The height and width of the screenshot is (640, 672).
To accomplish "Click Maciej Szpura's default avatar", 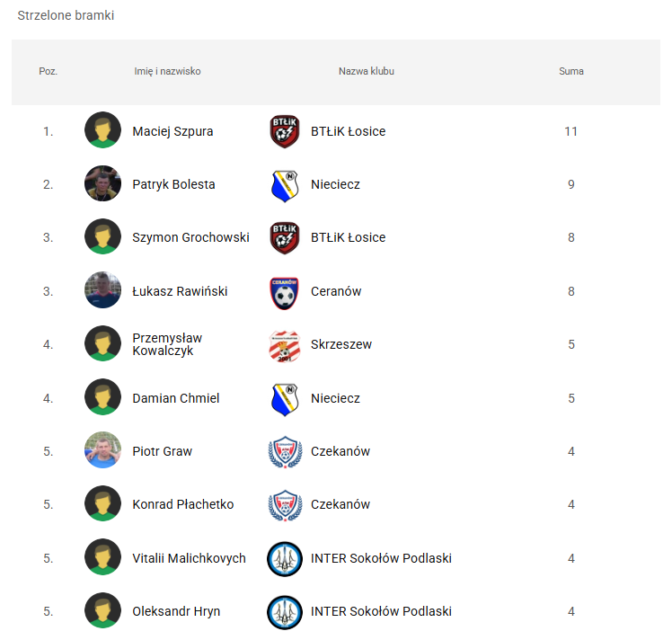I will tap(102, 131).
